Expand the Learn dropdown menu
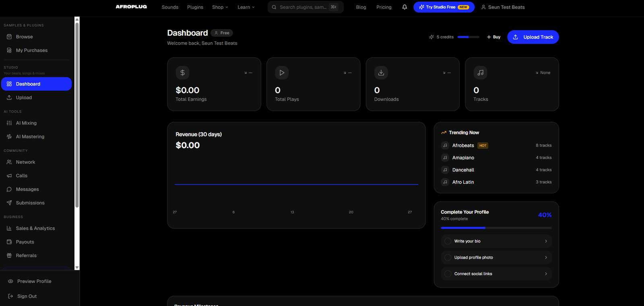This screenshot has width=644, height=306. point(246,7)
